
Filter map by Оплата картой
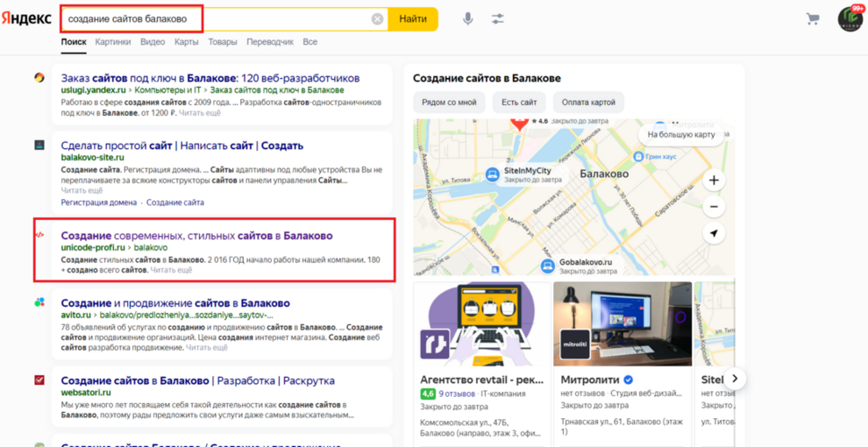(x=588, y=103)
